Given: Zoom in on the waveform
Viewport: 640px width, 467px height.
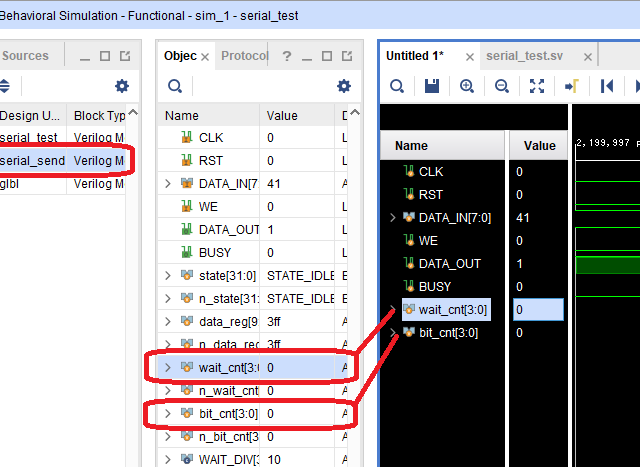Looking at the screenshot, I should (467, 86).
